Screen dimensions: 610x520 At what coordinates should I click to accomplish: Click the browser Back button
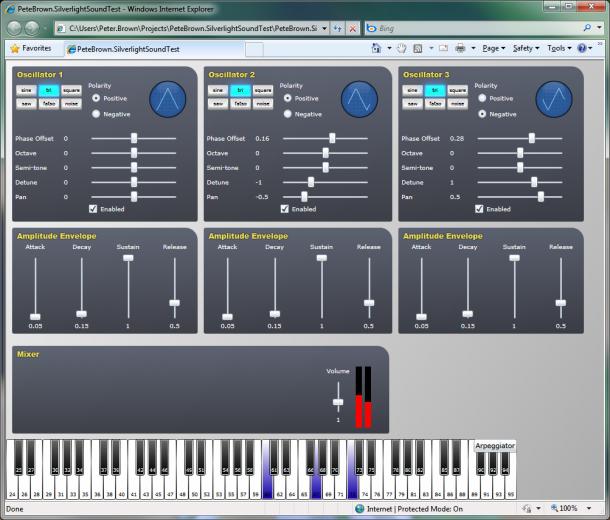click(14, 28)
